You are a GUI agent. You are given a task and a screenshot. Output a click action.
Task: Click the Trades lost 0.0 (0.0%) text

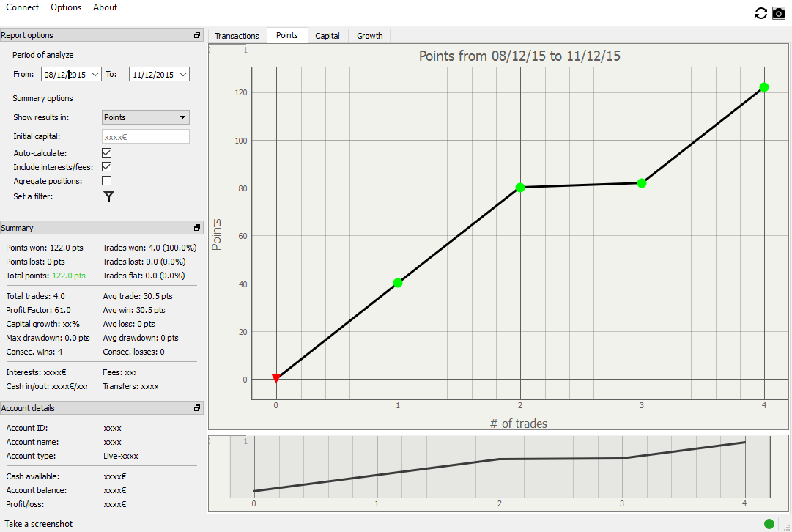(144, 262)
